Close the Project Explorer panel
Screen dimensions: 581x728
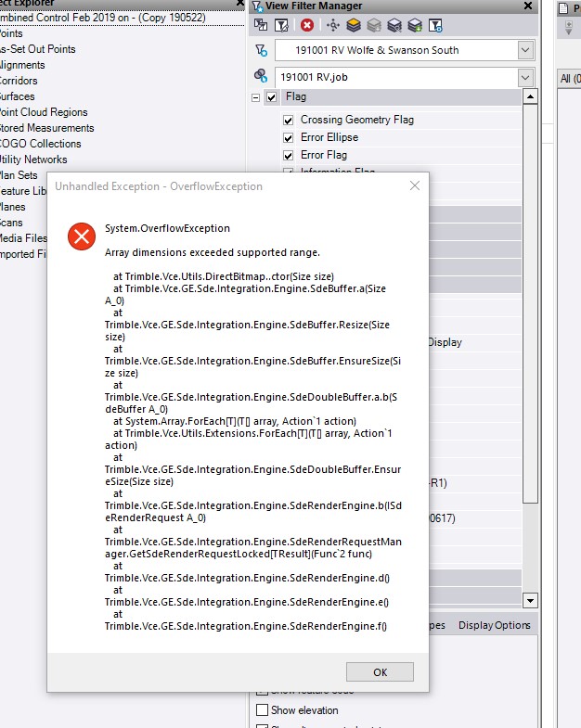pyautogui.click(x=240, y=3)
